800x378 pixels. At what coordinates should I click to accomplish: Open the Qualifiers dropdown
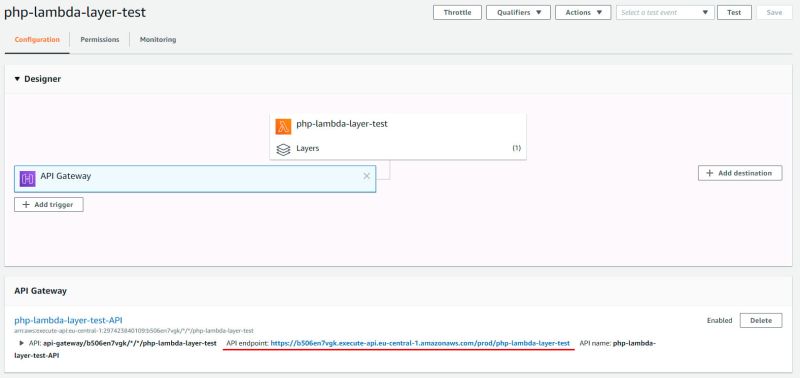point(518,12)
